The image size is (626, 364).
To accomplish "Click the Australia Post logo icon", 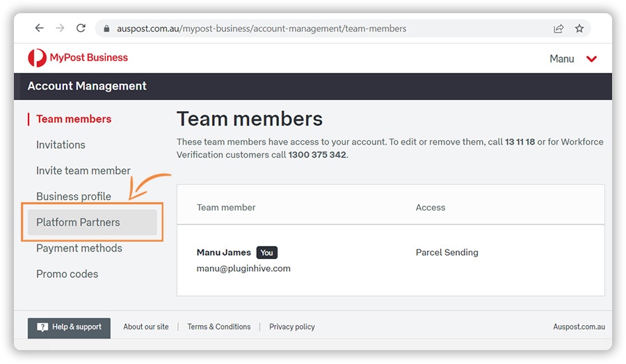I will click(x=37, y=58).
